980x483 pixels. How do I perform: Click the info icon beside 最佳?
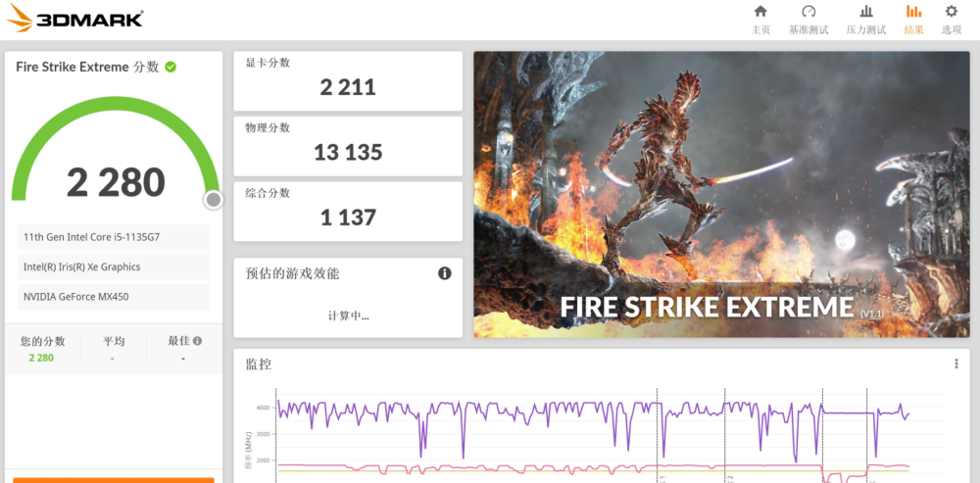click(198, 341)
